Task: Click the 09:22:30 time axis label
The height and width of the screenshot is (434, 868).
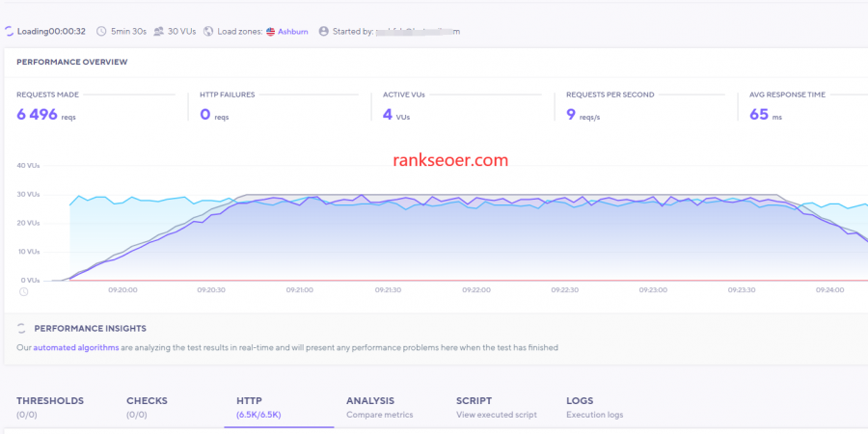Action: point(564,289)
